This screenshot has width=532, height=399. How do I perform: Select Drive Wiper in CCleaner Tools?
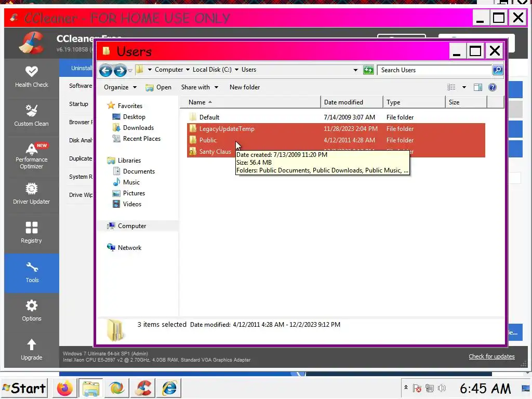coord(81,195)
